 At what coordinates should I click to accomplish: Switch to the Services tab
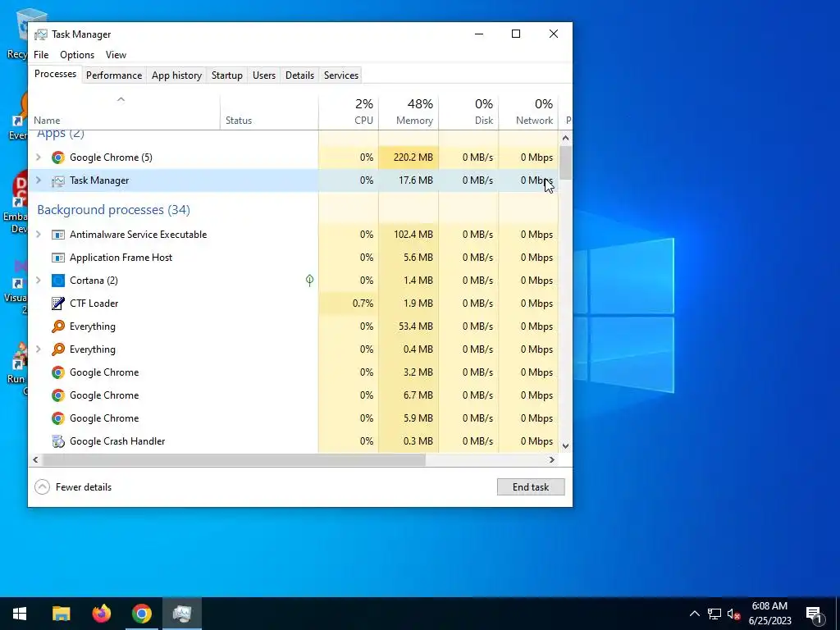[x=341, y=75]
